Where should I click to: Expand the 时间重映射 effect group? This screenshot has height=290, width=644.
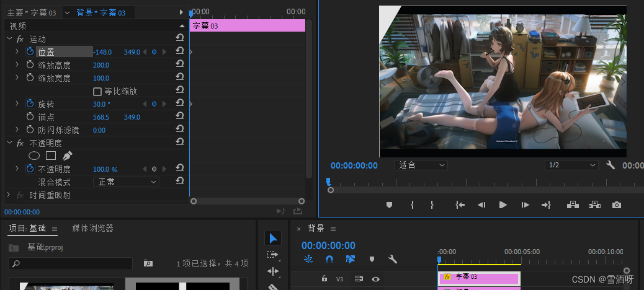[9, 195]
